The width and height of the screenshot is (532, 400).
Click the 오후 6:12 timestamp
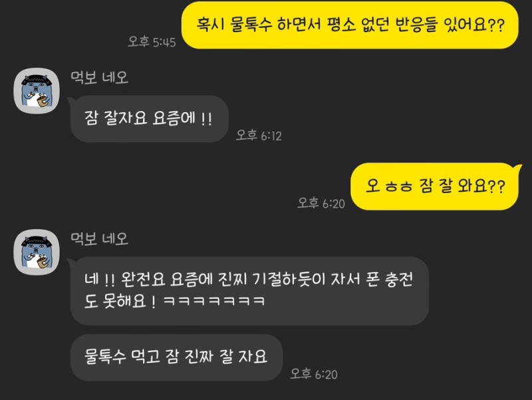point(259,136)
